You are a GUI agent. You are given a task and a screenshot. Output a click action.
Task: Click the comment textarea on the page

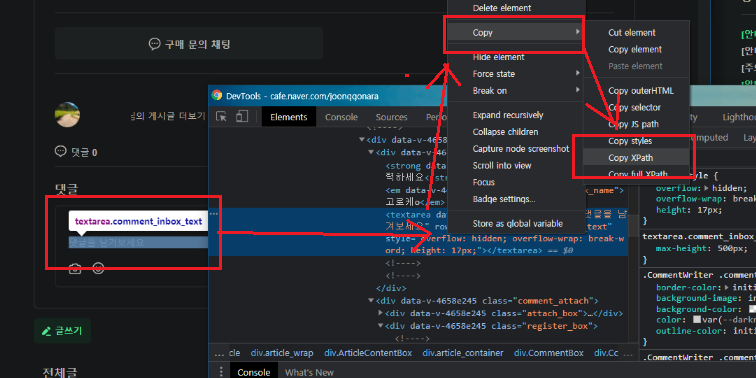pos(138,242)
